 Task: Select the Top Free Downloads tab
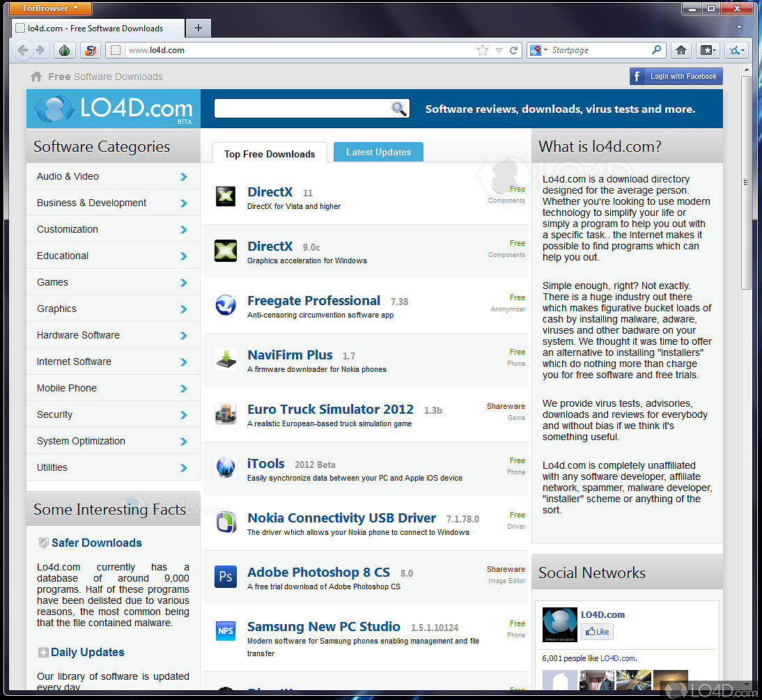pyautogui.click(x=270, y=154)
